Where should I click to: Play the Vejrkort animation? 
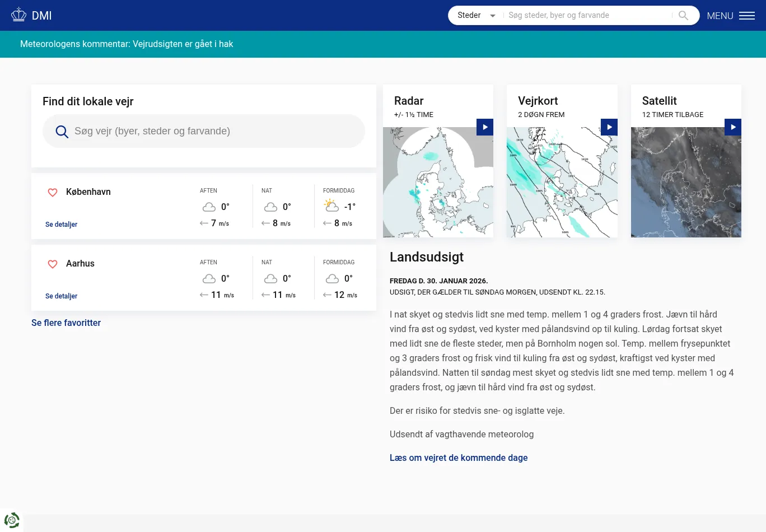pyautogui.click(x=609, y=127)
